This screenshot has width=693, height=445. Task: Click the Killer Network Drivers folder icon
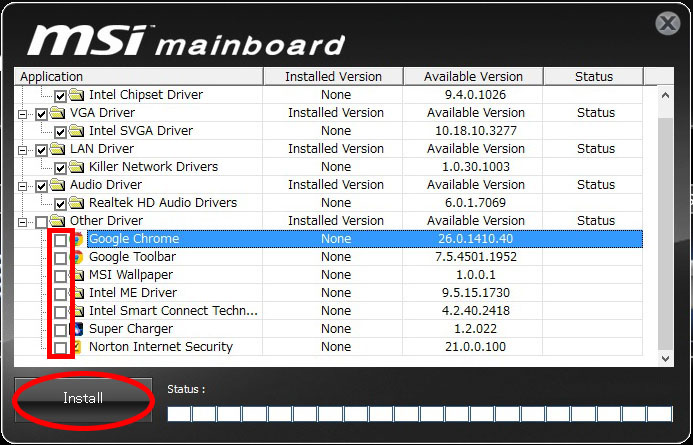point(78,167)
